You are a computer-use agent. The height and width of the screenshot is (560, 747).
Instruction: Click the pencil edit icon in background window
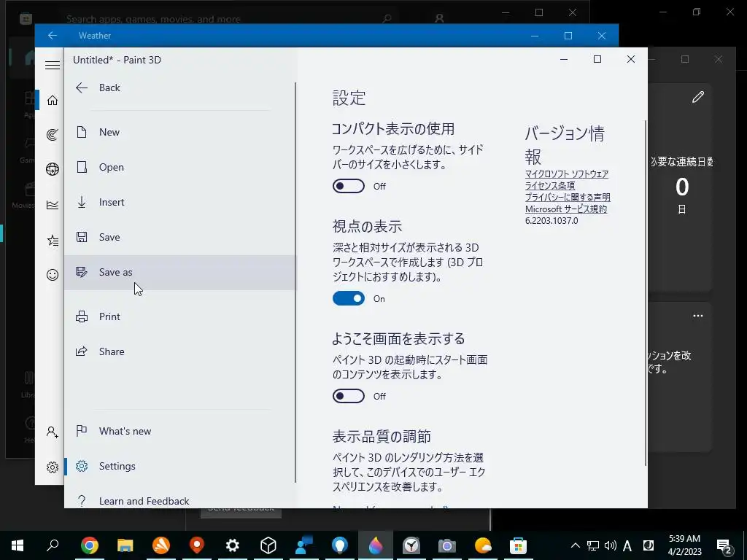coord(698,98)
